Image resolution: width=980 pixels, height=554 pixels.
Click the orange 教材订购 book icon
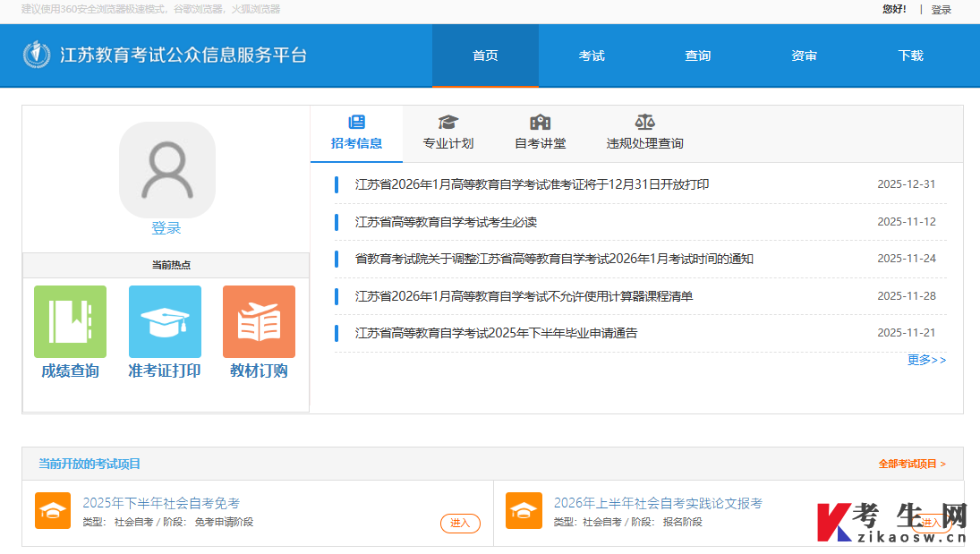point(259,321)
